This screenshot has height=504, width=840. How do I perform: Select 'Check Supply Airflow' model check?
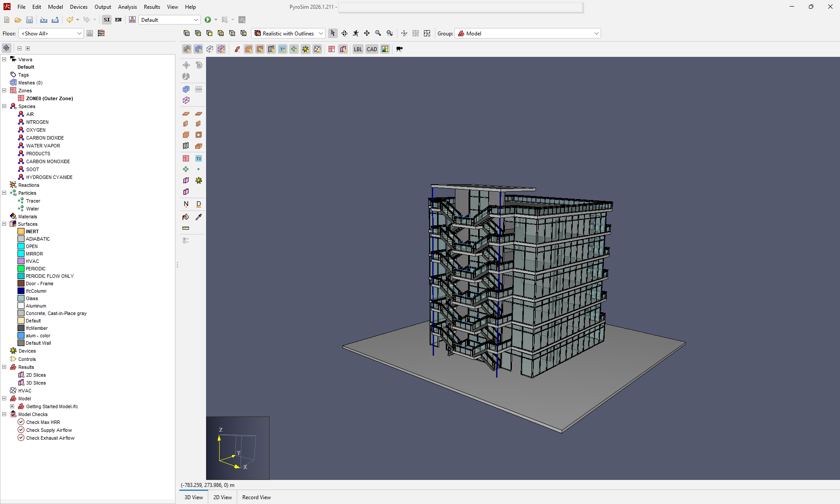pyautogui.click(x=49, y=430)
